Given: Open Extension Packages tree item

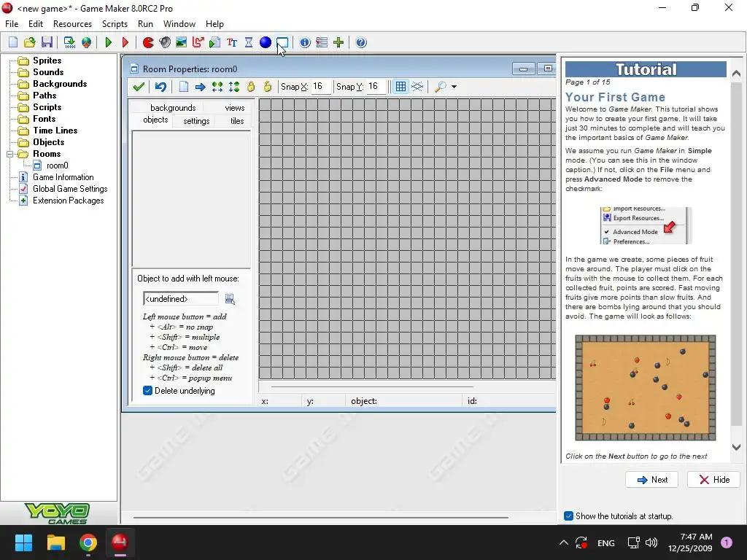Looking at the screenshot, I should [68, 201].
